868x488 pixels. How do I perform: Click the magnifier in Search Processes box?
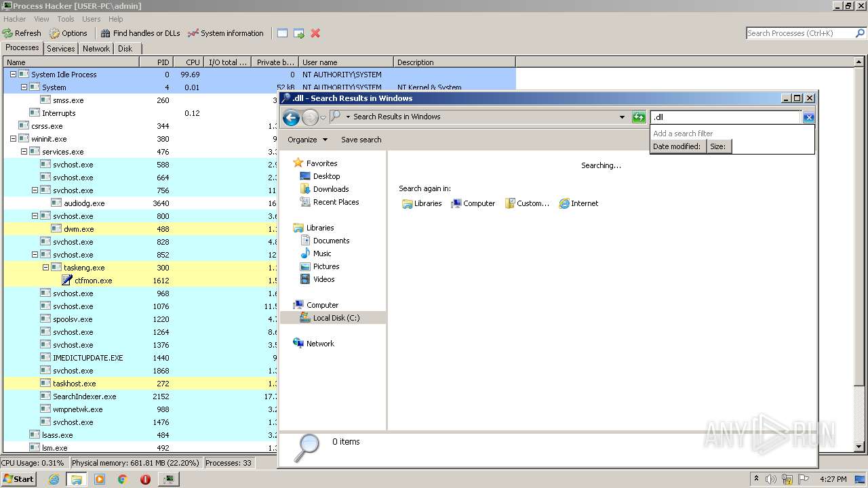[860, 33]
